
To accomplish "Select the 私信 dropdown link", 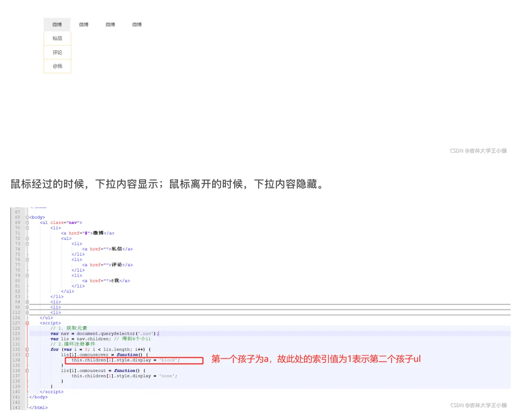I will [57, 38].
